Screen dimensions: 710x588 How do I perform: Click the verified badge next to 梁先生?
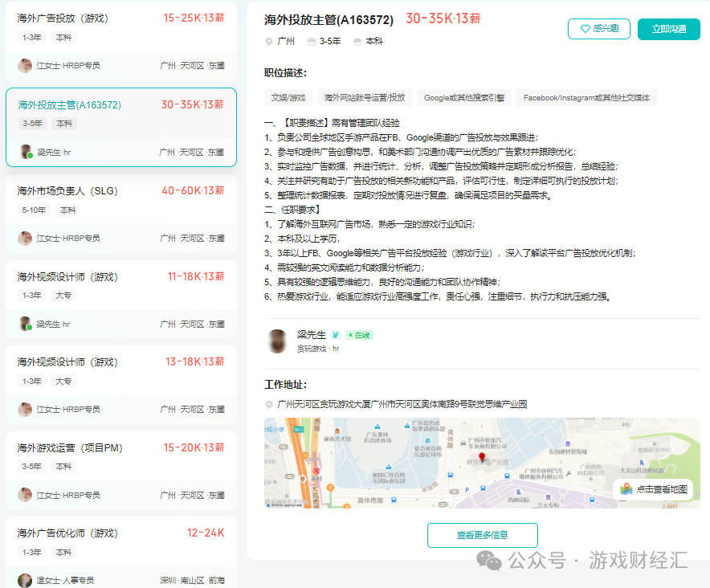pos(336,335)
